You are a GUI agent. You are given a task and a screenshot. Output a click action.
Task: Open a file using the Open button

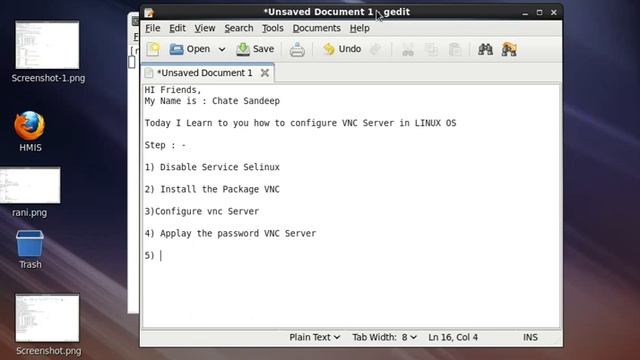click(190, 49)
